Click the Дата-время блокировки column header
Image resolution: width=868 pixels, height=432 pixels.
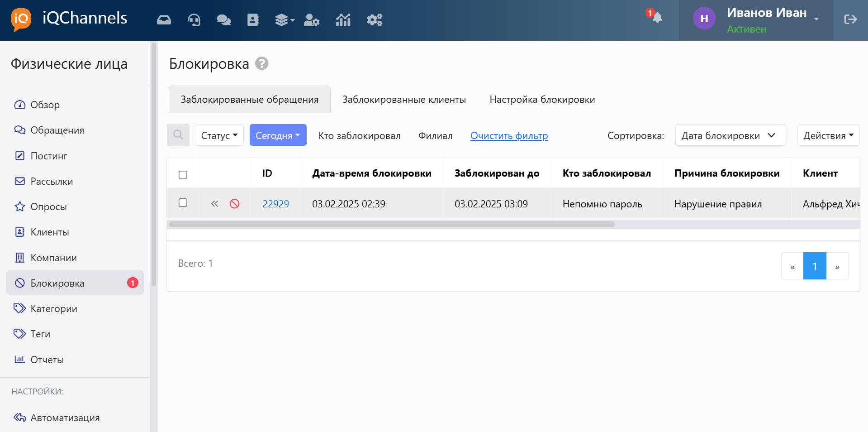pos(372,173)
